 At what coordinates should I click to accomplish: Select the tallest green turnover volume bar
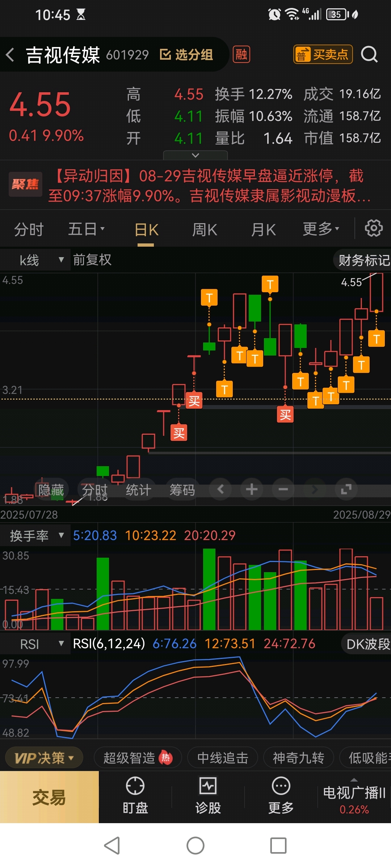209,589
